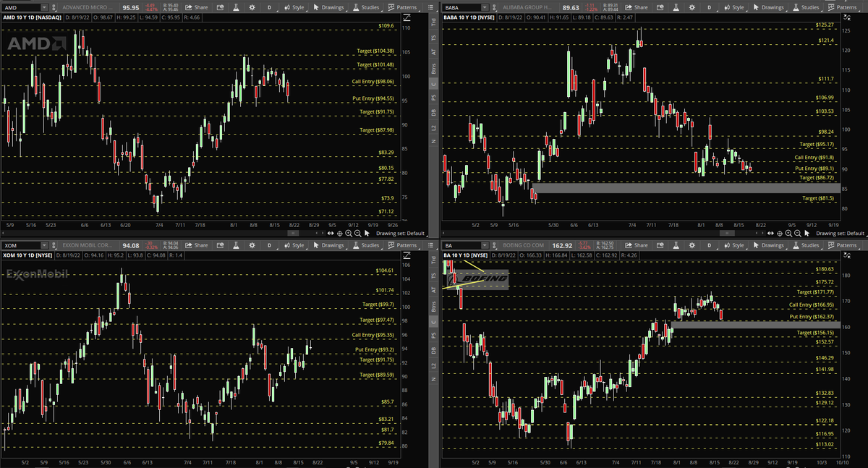Click the symbol link icon next to AMD

click(x=54, y=7)
